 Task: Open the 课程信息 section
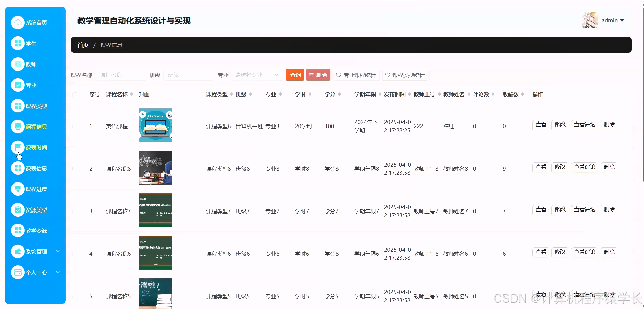[36, 127]
